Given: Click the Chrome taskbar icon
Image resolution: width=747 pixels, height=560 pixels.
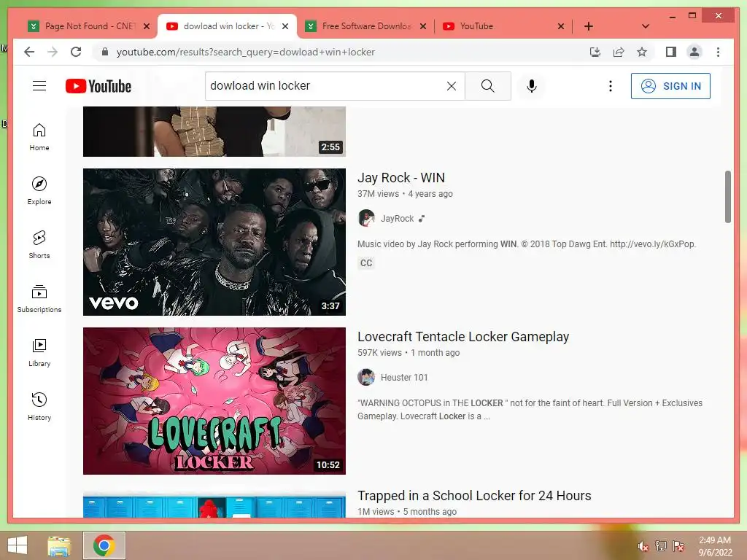Looking at the screenshot, I should click(104, 545).
